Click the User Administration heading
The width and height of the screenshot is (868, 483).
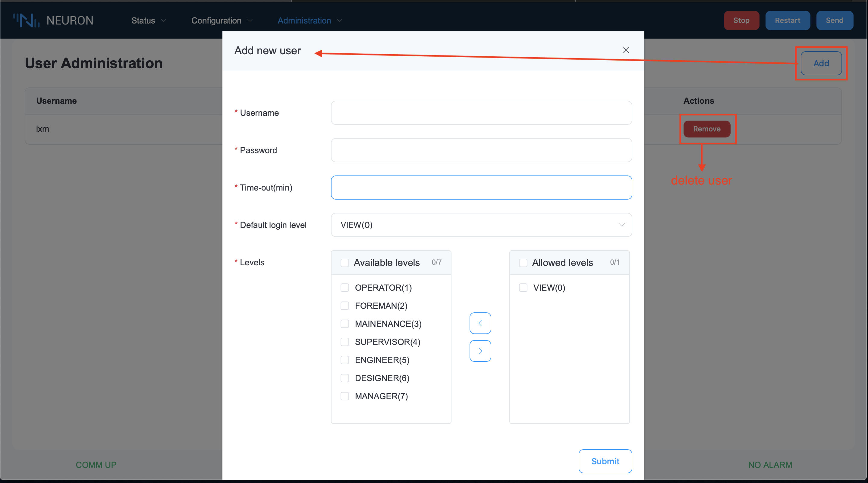pyautogui.click(x=94, y=63)
